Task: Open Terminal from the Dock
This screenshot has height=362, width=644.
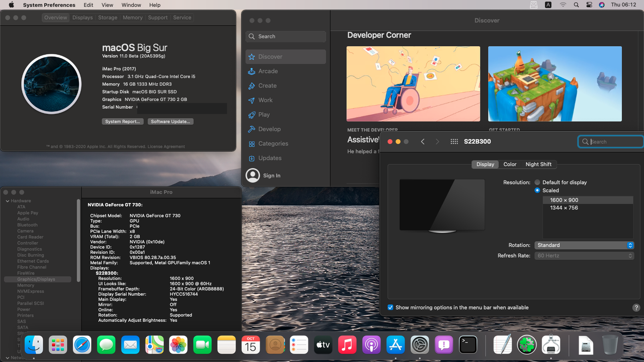Action: [x=468, y=345]
